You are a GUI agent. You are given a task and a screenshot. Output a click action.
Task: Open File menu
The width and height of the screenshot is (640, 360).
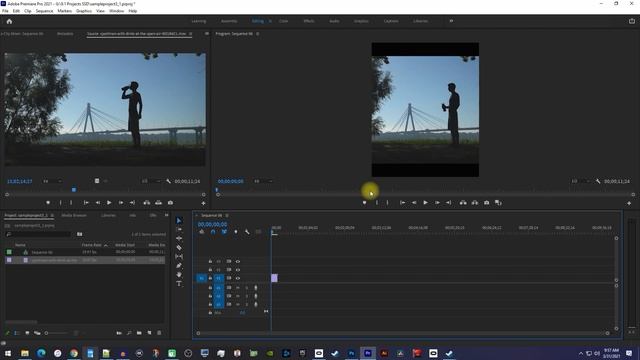click(5, 11)
